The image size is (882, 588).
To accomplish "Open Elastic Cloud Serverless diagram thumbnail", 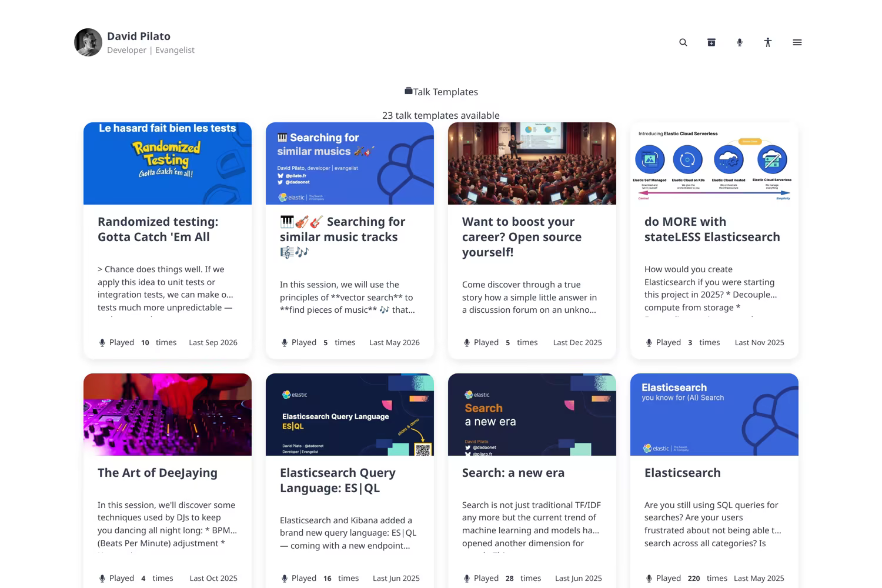I will coord(714,163).
